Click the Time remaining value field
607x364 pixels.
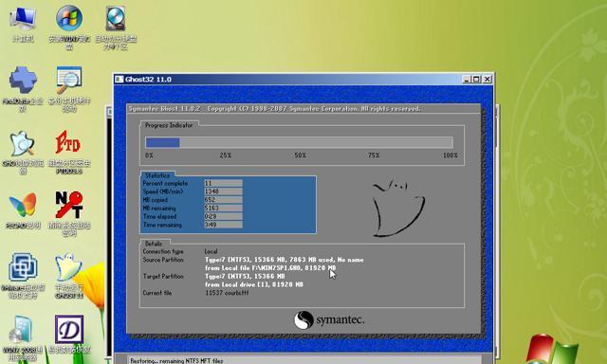pyautogui.click(x=224, y=225)
